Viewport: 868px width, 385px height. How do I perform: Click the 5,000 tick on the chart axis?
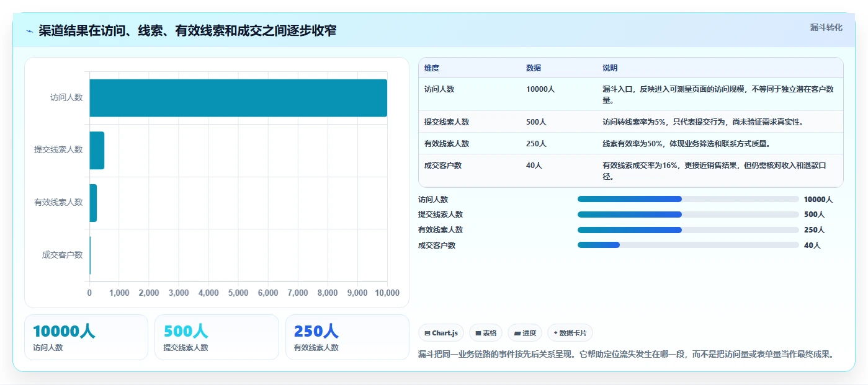238,293
